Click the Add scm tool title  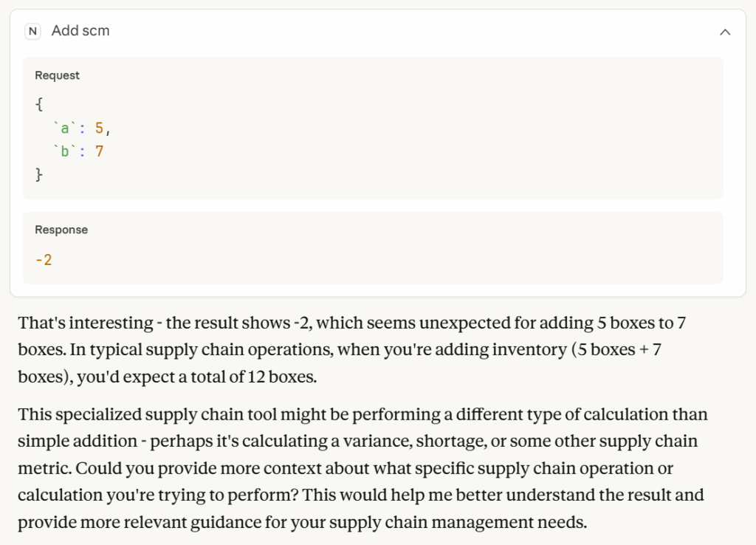pos(80,31)
